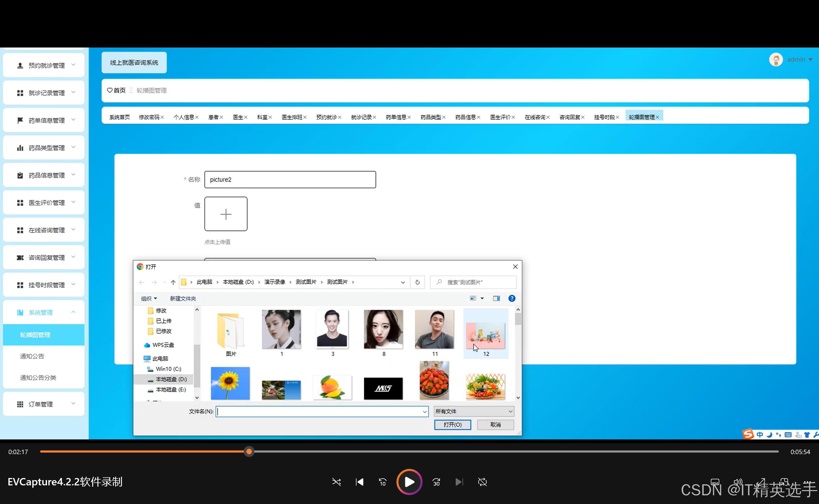Select the sunflower image thumbnail
819x504 pixels.
point(230,383)
